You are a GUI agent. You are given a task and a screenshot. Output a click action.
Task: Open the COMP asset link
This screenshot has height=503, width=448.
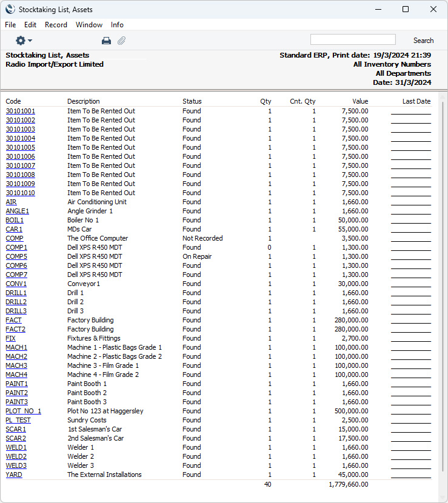[x=15, y=238]
